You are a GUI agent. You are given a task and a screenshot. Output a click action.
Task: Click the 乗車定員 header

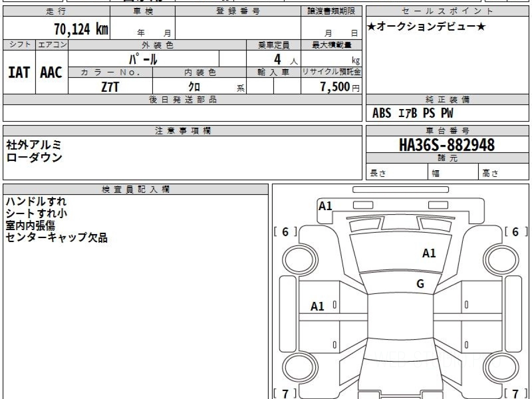tap(274, 45)
